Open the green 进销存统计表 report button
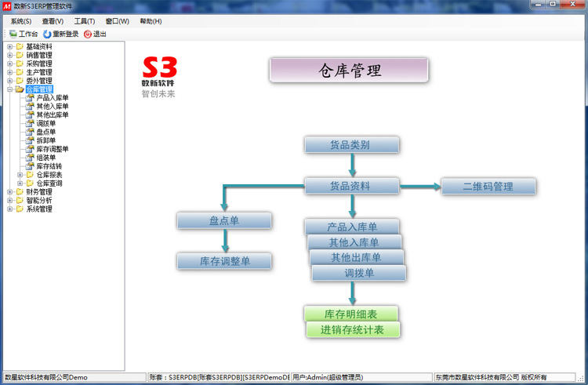The image size is (588, 385). (x=354, y=330)
